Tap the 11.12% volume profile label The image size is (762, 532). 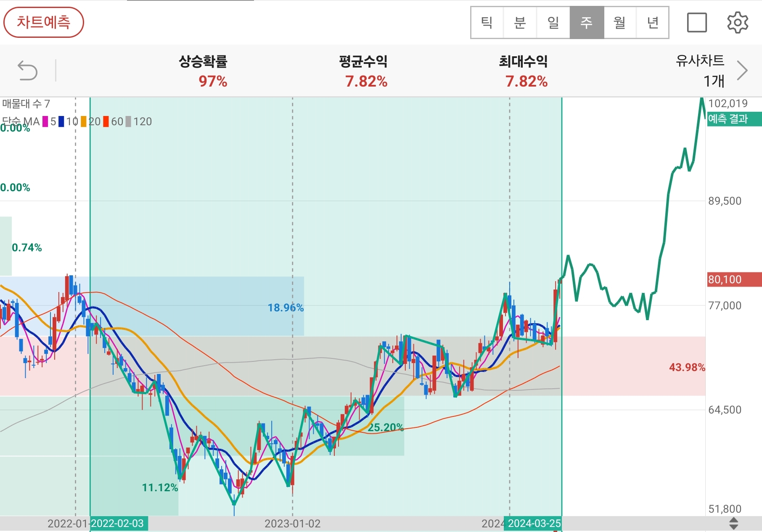click(160, 487)
